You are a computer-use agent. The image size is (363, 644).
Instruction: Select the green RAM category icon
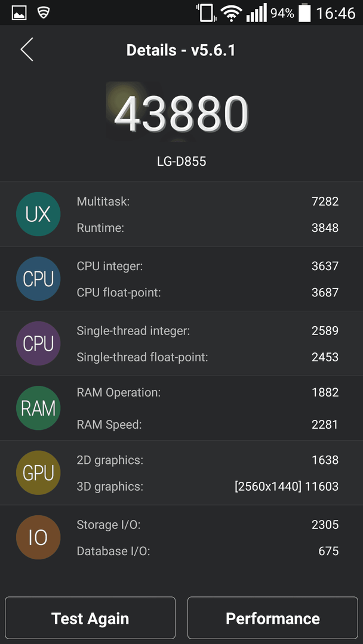38,408
